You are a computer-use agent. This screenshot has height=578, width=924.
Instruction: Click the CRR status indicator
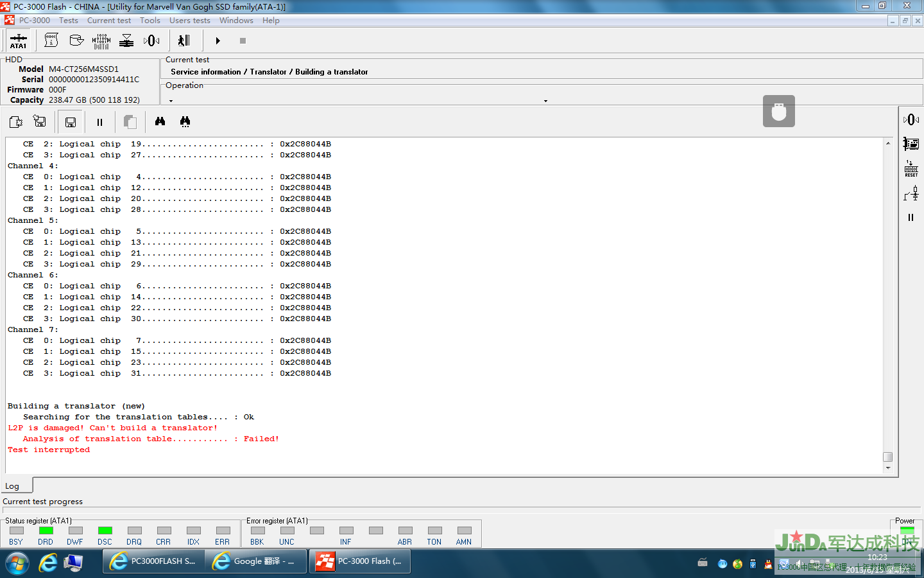164,530
